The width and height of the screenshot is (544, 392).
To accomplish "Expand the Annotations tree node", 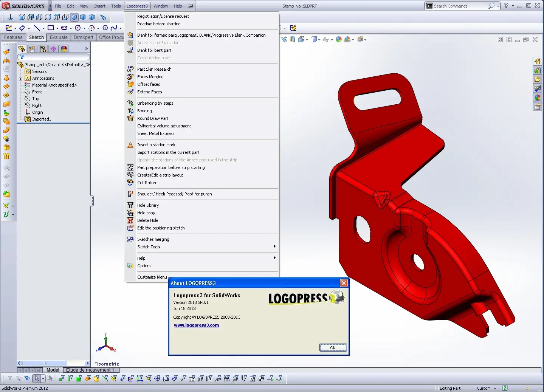I will pyautogui.click(x=21, y=79).
